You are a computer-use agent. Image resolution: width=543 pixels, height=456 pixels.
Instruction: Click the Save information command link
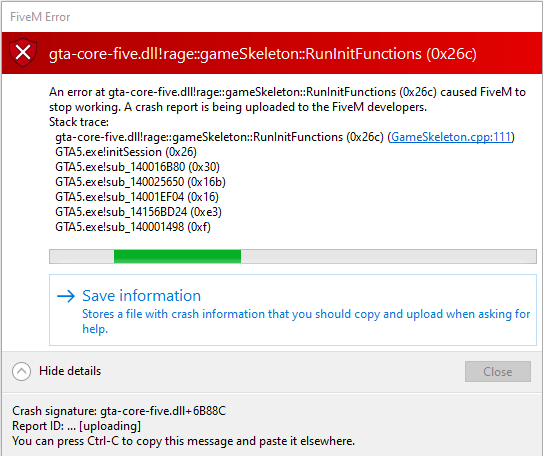click(293, 310)
